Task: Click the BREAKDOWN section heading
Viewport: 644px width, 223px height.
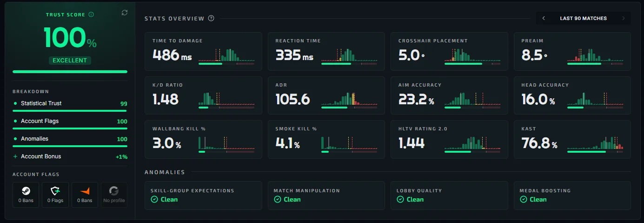Action: 31,92
